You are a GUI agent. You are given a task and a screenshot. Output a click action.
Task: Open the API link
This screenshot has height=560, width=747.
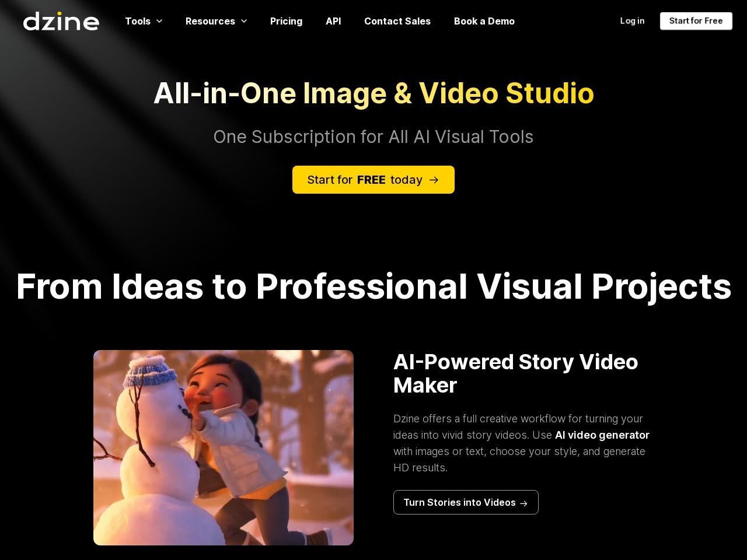coord(333,21)
